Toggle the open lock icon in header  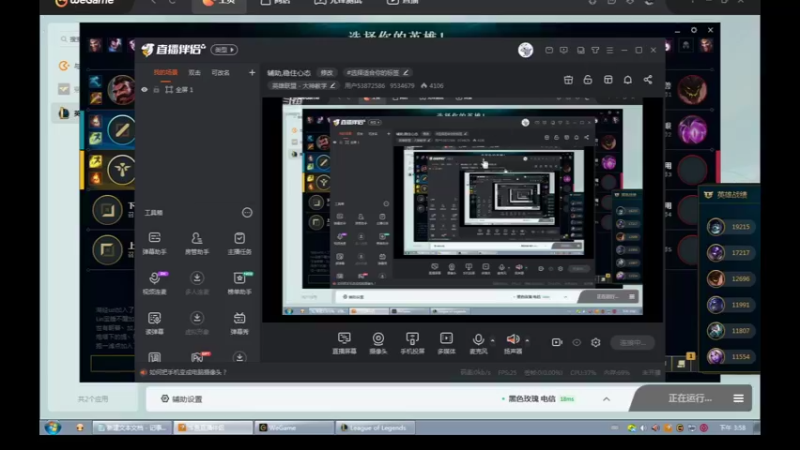(588, 80)
